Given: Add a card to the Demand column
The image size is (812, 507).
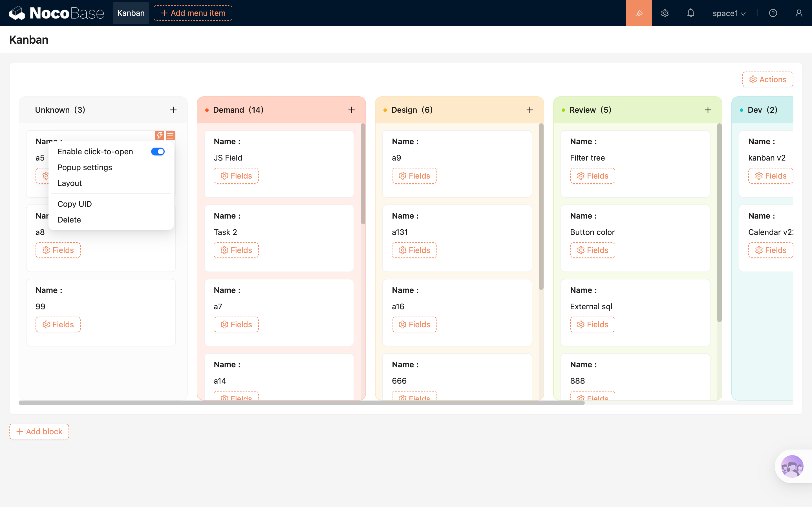Looking at the screenshot, I should (351, 110).
